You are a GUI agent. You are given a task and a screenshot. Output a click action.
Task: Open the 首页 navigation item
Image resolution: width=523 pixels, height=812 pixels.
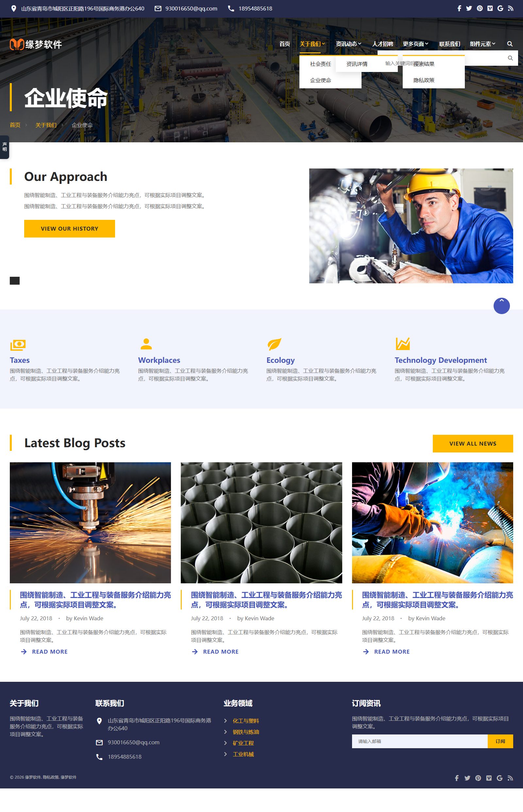coord(285,44)
